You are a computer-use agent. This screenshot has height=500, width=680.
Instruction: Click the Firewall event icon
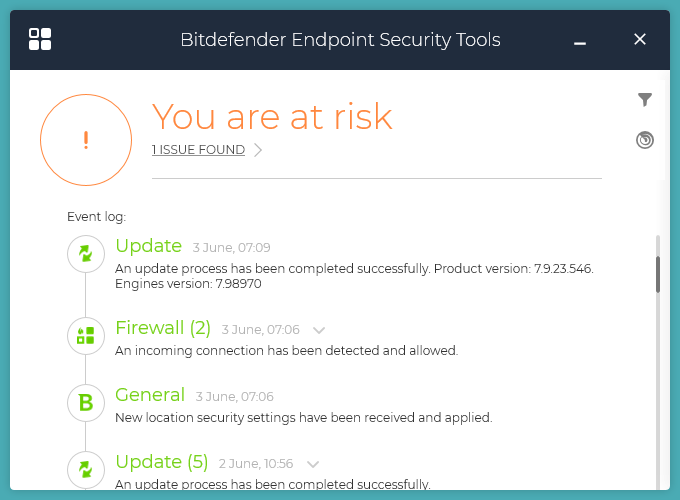pyautogui.click(x=86, y=336)
